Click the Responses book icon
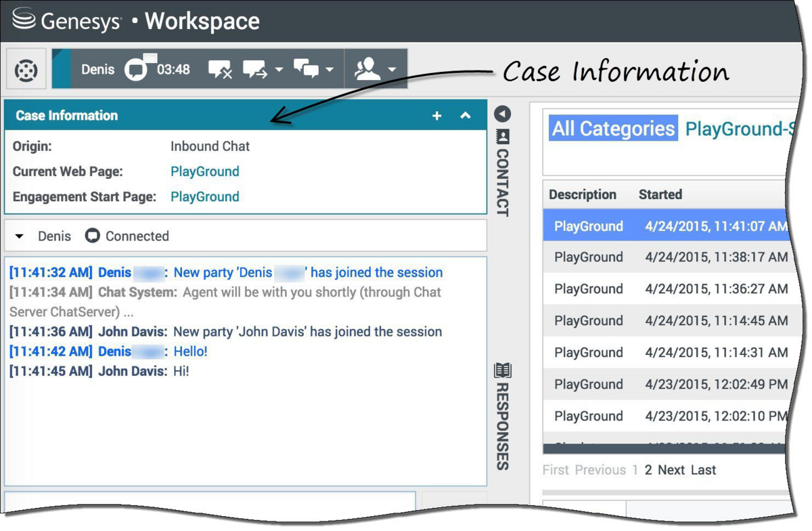Screen dimensions: 812x531 pyautogui.click(x=503, y=370)
